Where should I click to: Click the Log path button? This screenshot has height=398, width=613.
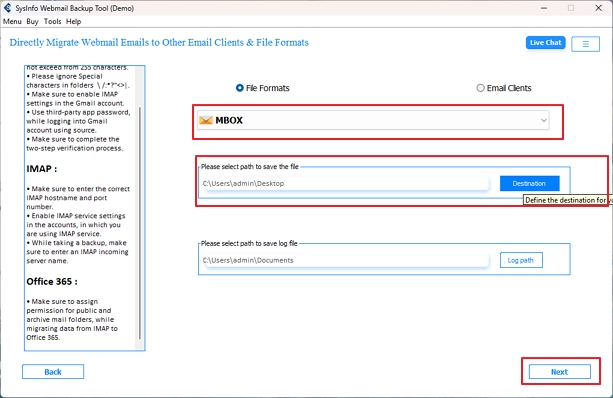point(521,260)
